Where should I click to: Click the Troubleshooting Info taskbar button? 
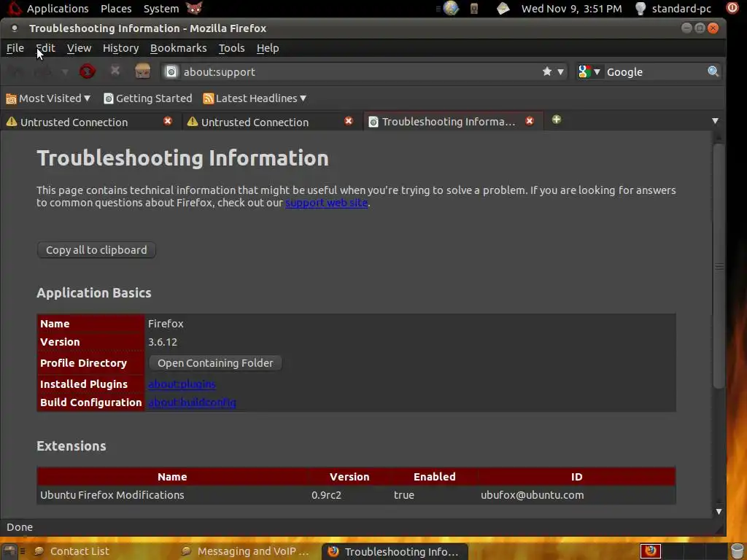395,551
